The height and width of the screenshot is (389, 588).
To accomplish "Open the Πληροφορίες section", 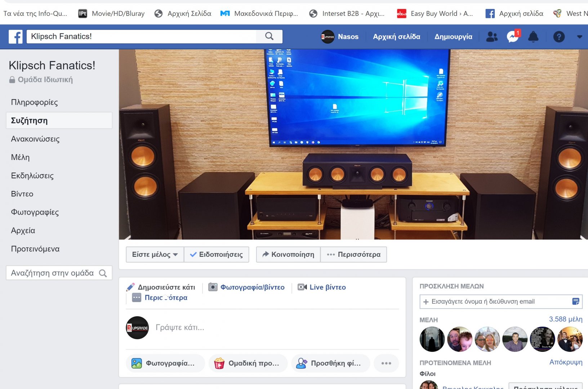I will pyautogui.click(x=35, y=102).
